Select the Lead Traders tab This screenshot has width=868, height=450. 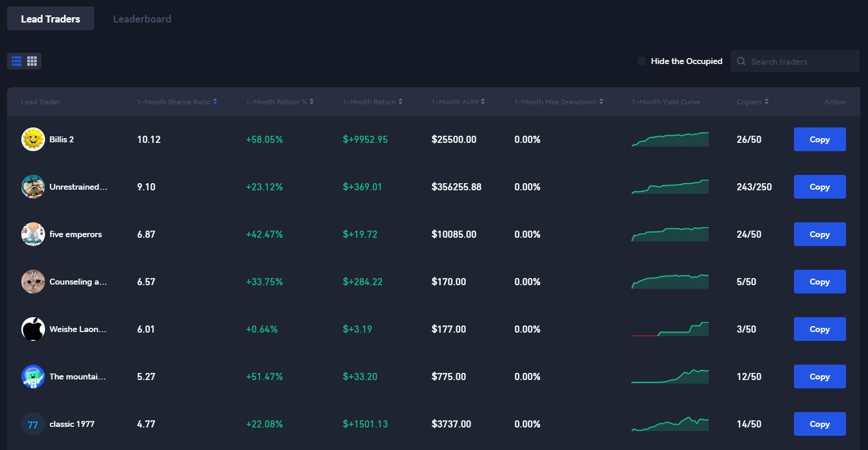click(x=50, y=19)
